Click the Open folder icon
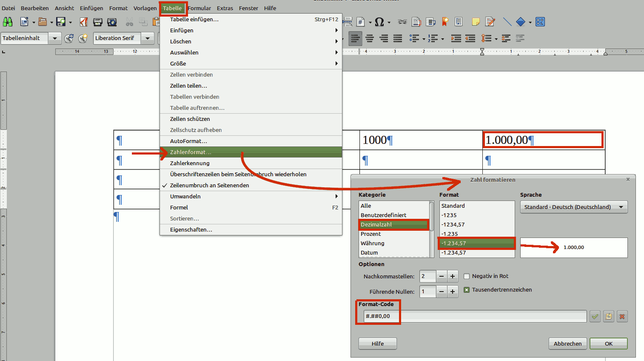Screen dimensions: 644x361 tap(43, 22)
